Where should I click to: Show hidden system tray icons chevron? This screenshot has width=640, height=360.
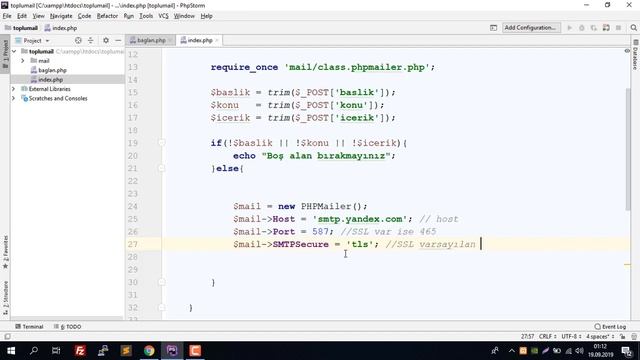(511, 351)
